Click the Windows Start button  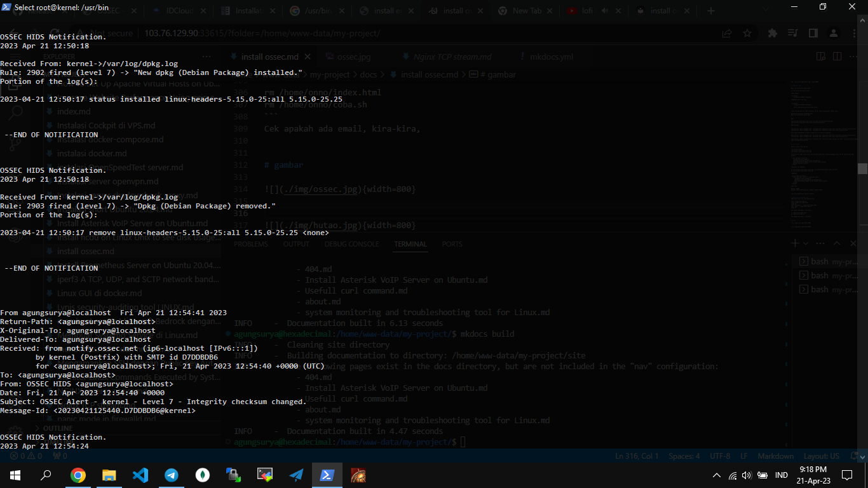click(x=15, y=475)
